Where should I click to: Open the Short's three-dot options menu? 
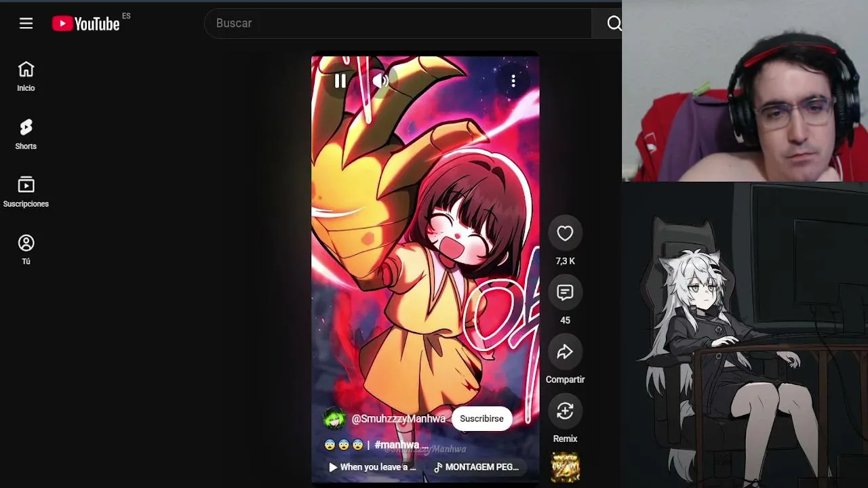(513, 81)
